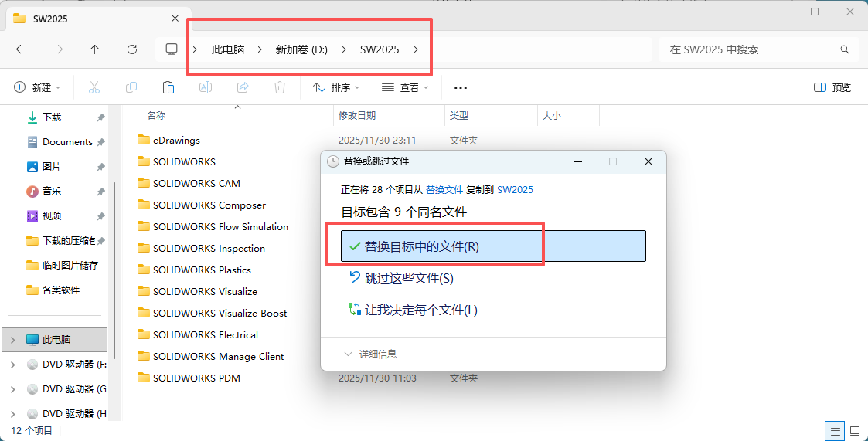Sort by 名称 column header
Image resolution: width=868 pixels, height=441 pixels.
(156, 116)
